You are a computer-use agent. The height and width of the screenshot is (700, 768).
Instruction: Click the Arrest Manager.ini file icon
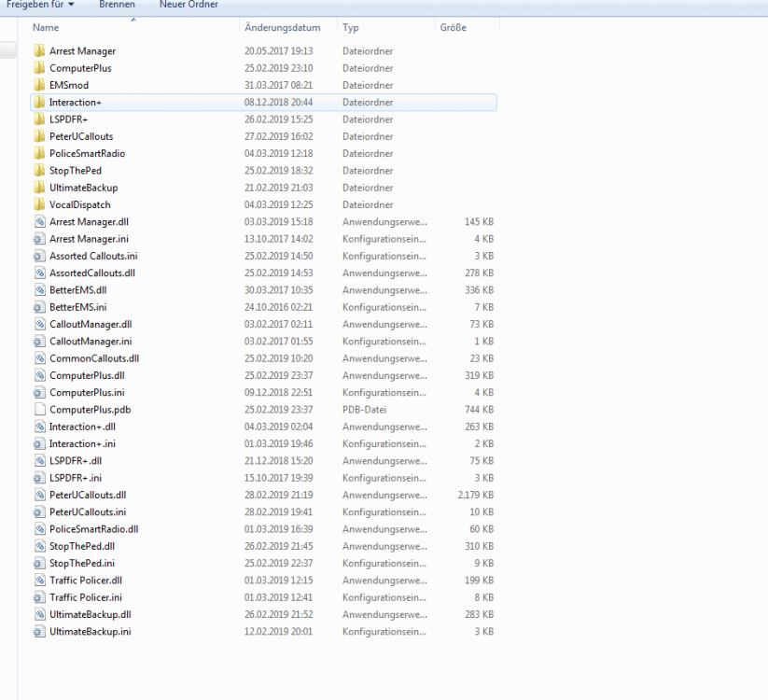[40, 239]
